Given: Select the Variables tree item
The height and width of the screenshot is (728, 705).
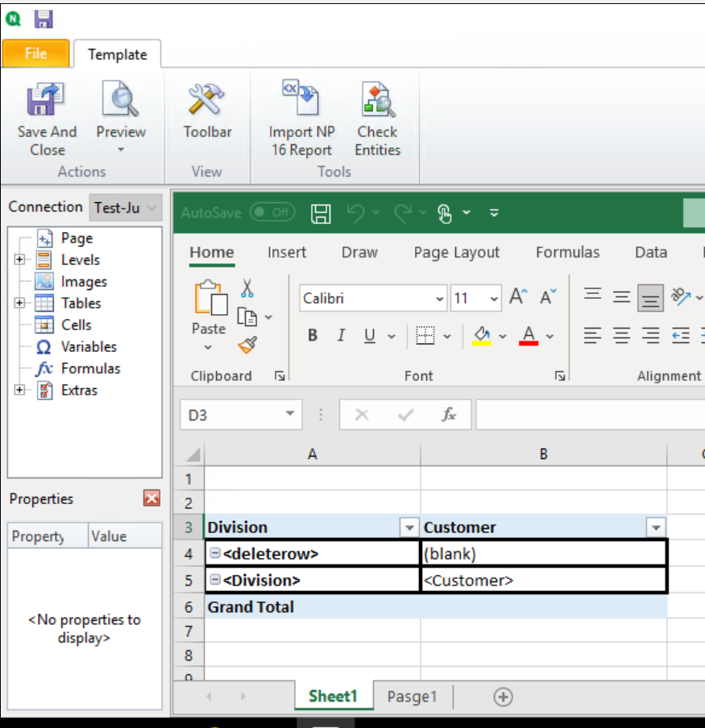Looking at the screenshot, I should pos(89,347).
